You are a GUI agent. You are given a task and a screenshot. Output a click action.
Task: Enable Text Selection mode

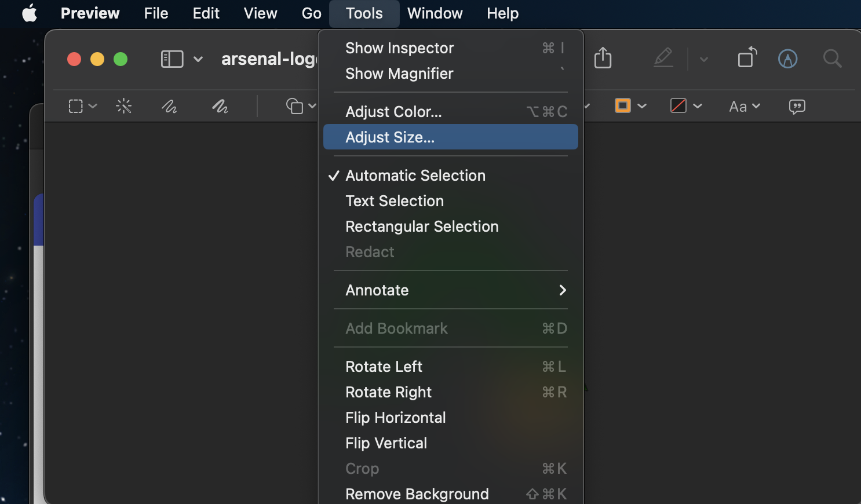click(394, 201)
